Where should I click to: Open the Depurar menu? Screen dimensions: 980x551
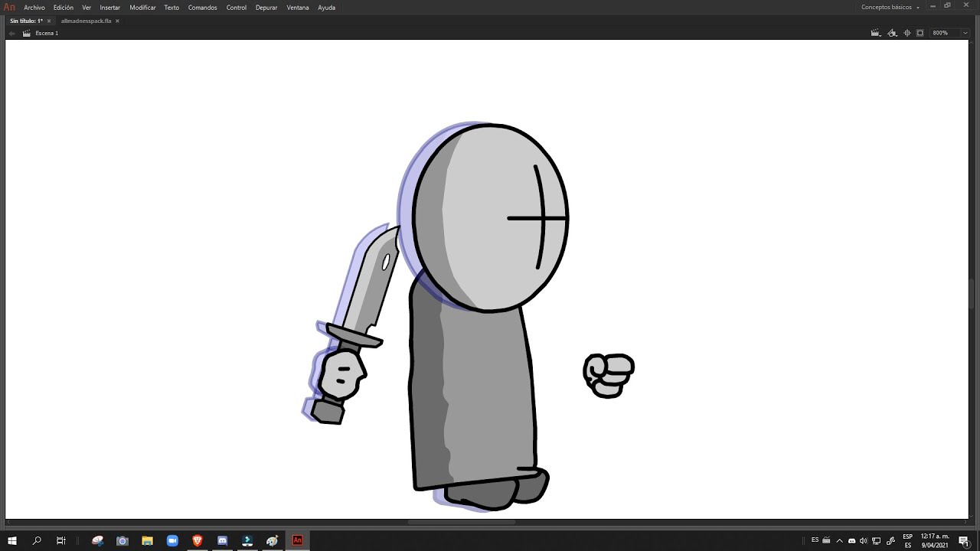(x=266, y=7)
